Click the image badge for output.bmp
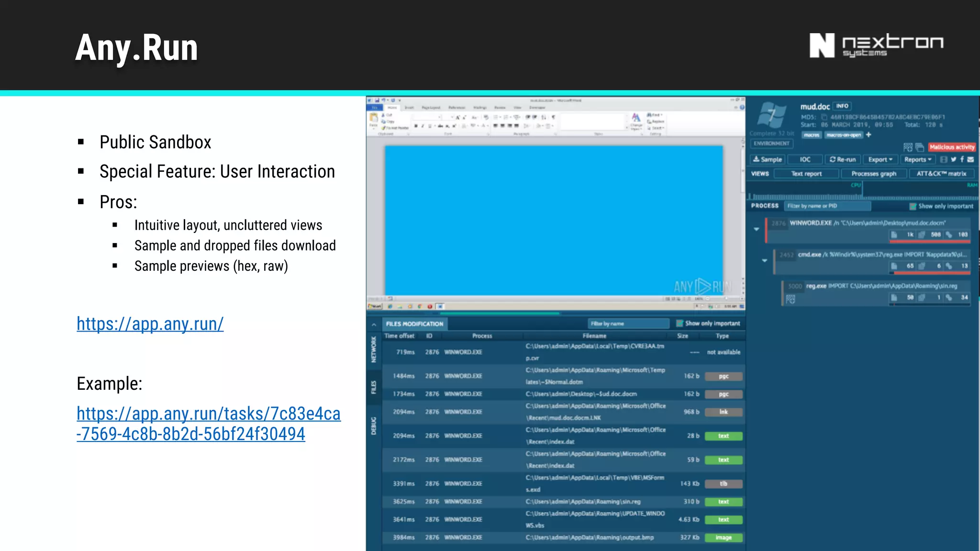 [724, 538]
